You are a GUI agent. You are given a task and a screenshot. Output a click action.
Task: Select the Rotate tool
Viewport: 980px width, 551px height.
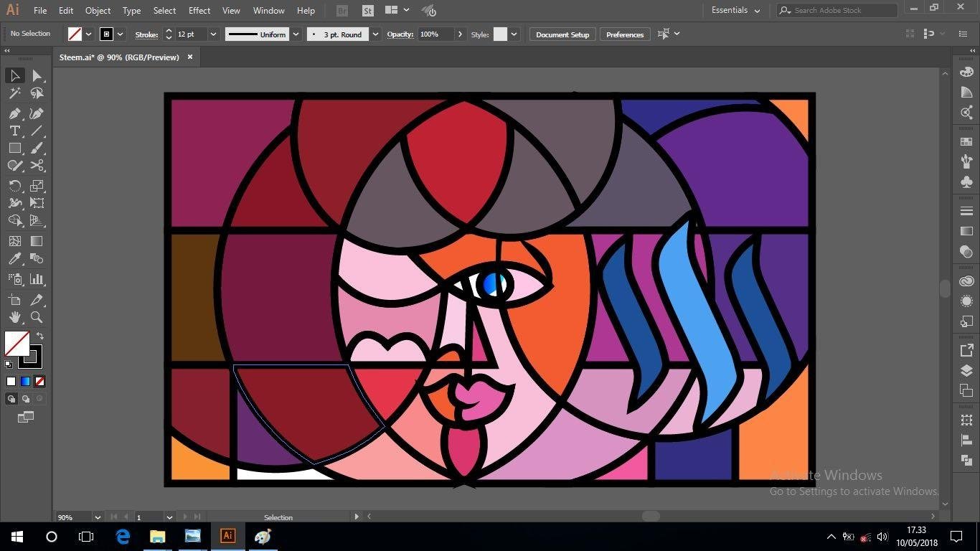tap(14, 186)
